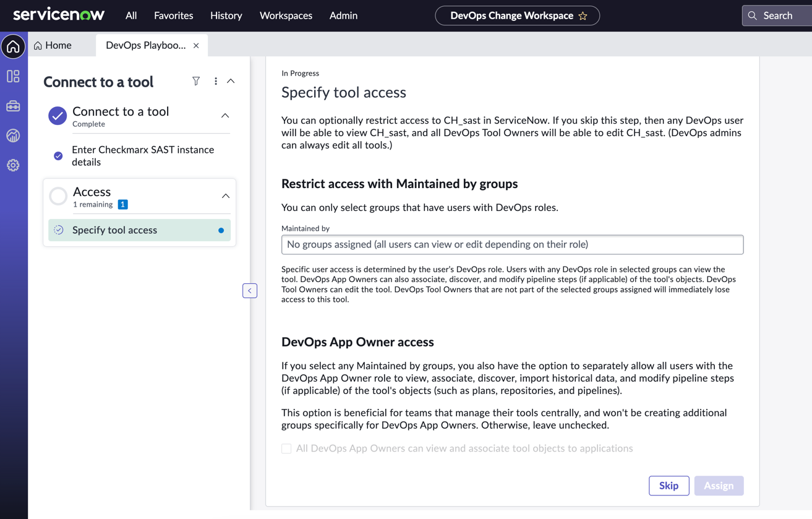Viewport: 812px width, 519px height.
Task: Open the toolbox icon in sidebar
Action: pyautogui.click(x=13, y=106)
